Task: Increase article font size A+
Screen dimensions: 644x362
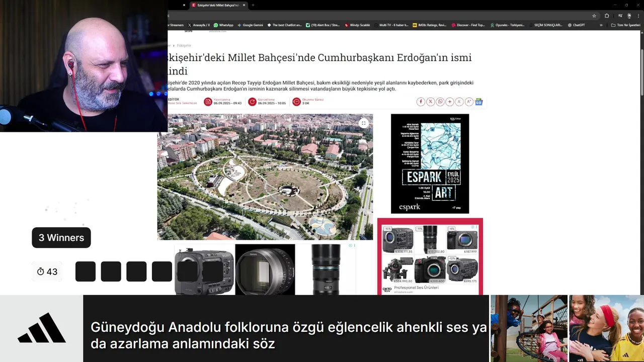Action: [469, 102]
